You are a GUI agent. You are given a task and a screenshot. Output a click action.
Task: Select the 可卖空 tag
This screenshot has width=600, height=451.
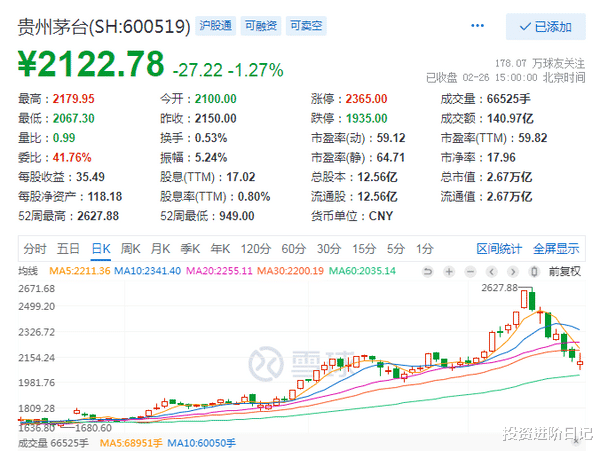click(306, 26)
